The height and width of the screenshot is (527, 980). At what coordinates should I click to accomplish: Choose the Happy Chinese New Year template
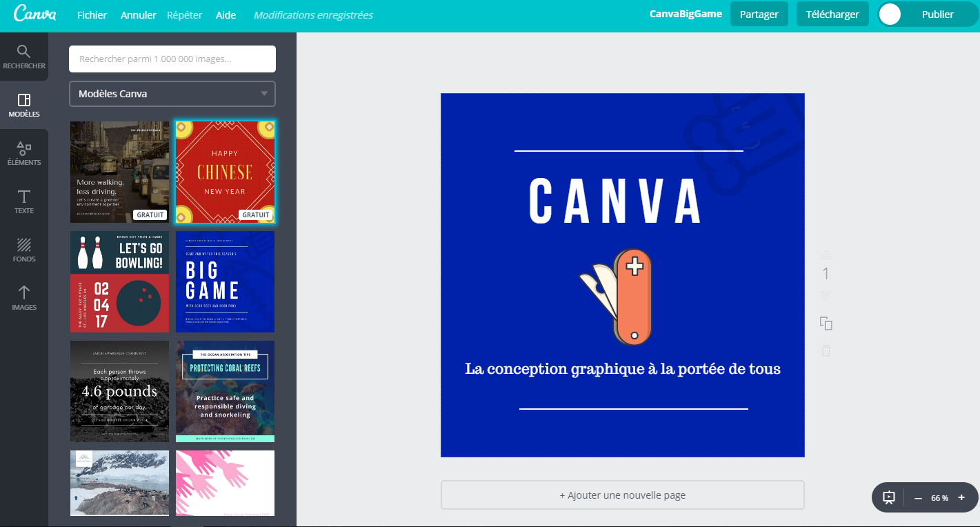pyautogui.click(x=225, y=172)
